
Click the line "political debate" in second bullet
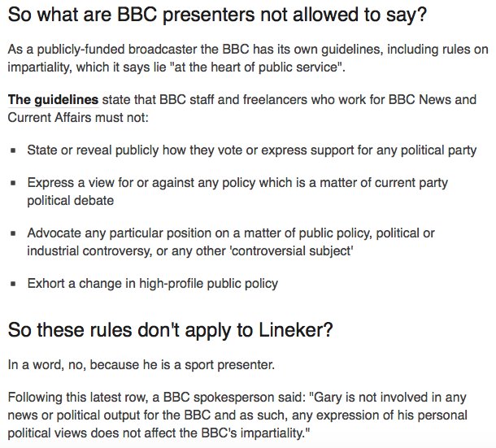tap(70, 201)
